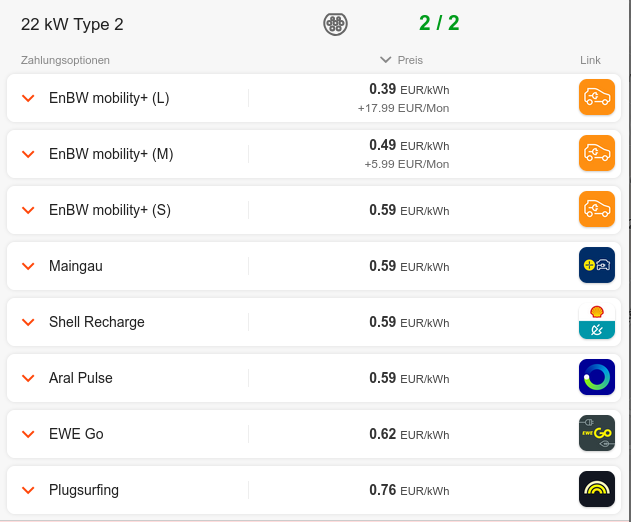Open the EnBW mobility+ (M) app link icon
Image resolution: width=631 pixels, height=522 pixels.
click(597, 153)
